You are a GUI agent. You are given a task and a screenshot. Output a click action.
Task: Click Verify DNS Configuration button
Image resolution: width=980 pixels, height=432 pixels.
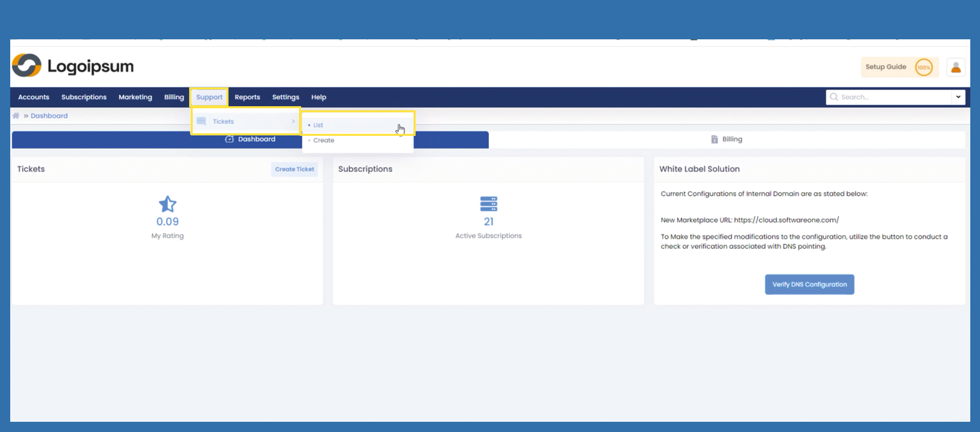[809, 284]
